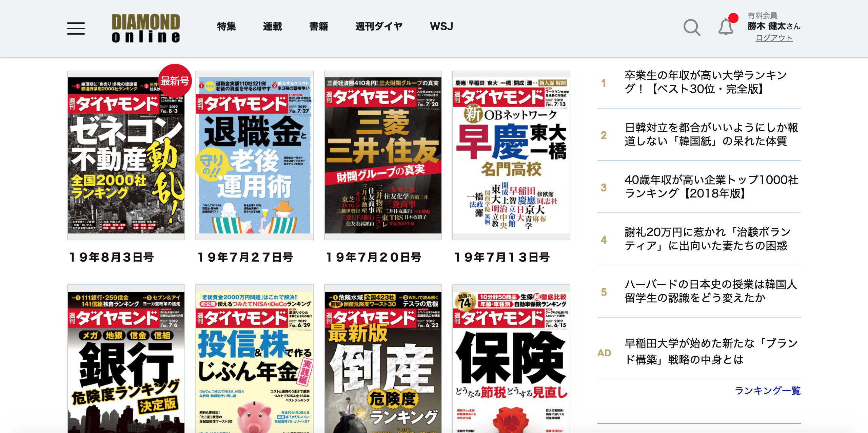
Task: Open the 週刊ダイヤ menu item
Action: tap(379, 26)
